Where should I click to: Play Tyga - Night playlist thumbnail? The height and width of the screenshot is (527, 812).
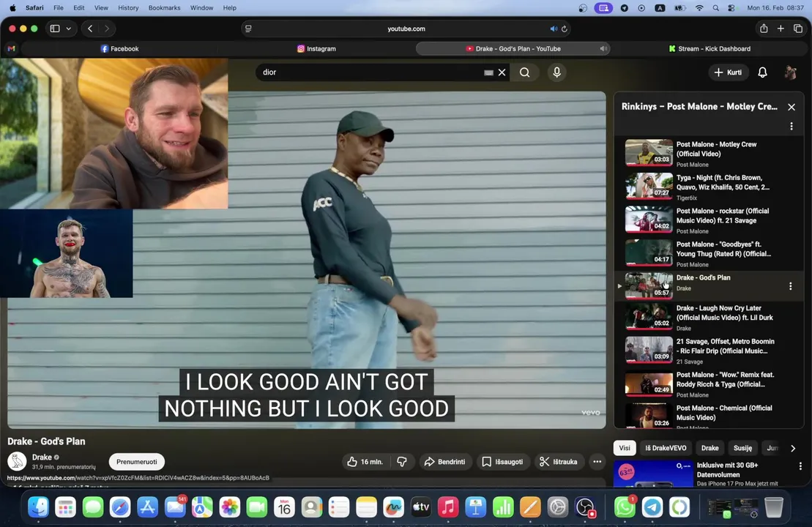coord(649,186)
